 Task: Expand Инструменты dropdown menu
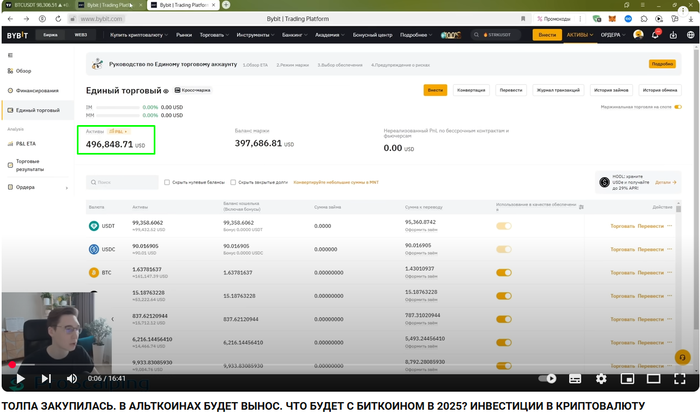(255, 35)
